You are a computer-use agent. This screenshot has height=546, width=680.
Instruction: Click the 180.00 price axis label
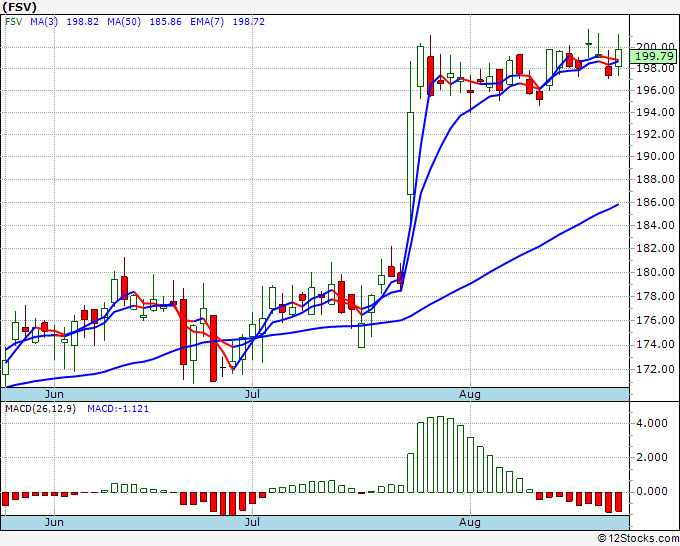[x=655, y=272]
